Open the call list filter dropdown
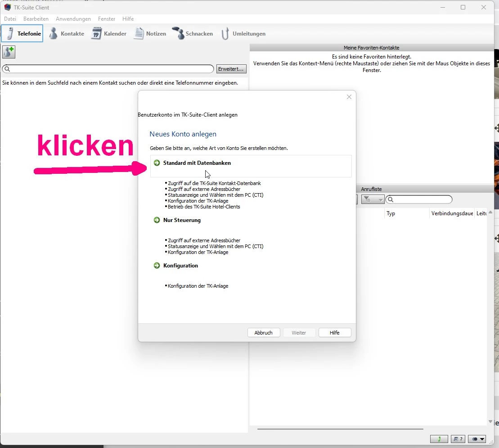 pyautogui.click(x=373, y=199)
